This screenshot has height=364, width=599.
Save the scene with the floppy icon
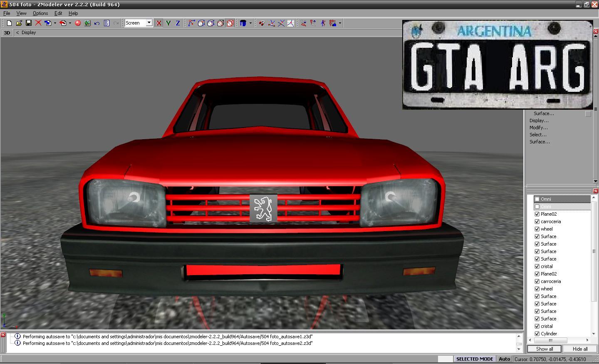click(29, 23)
